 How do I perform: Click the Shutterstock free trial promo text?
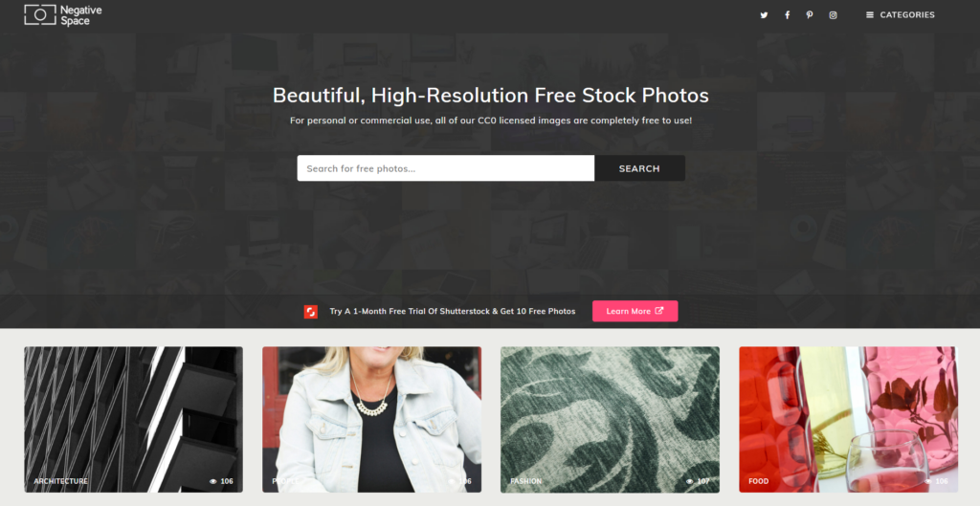click(453, 311)
